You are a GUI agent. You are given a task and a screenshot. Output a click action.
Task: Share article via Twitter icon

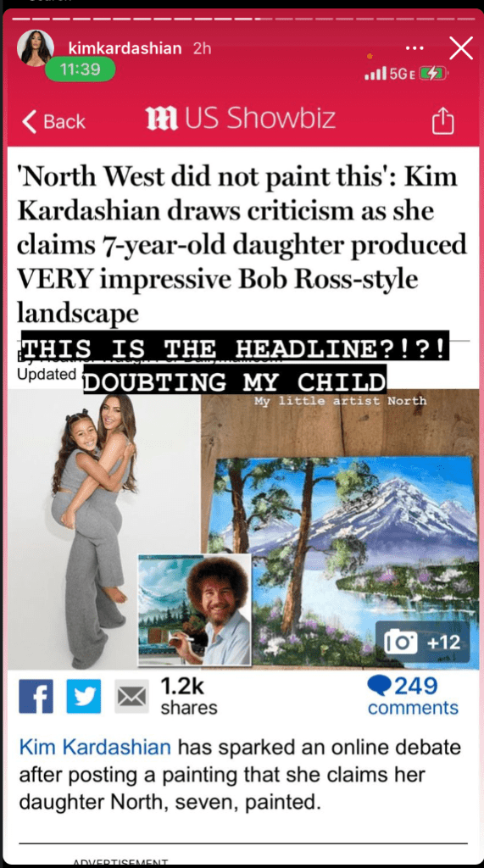pyautogui.click(x=84, y=697)
